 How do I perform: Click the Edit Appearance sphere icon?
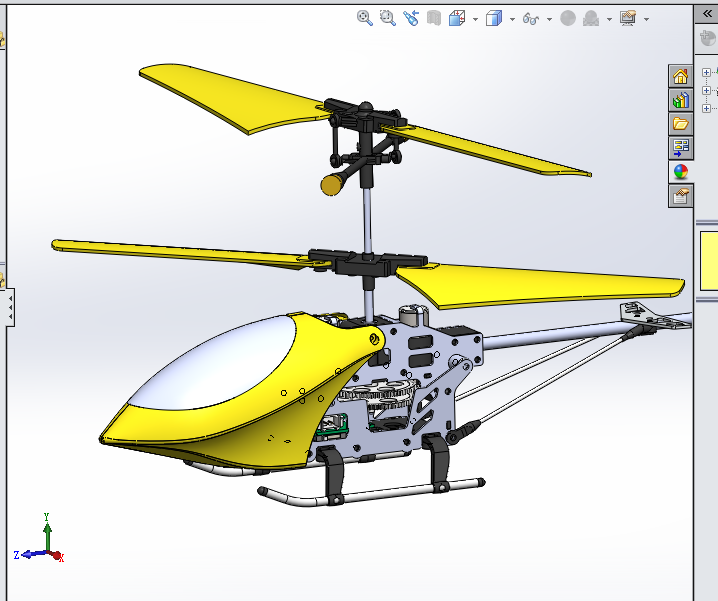[568, 18]
